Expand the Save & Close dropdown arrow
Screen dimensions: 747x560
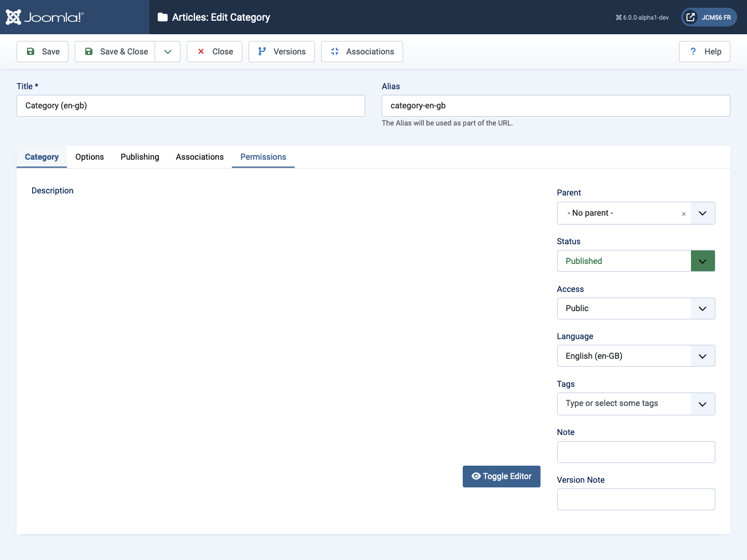(168, 51)
